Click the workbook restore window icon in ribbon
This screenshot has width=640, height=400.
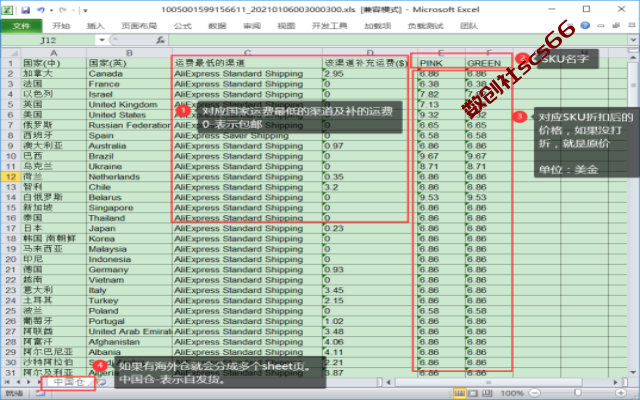pos(616,26)
